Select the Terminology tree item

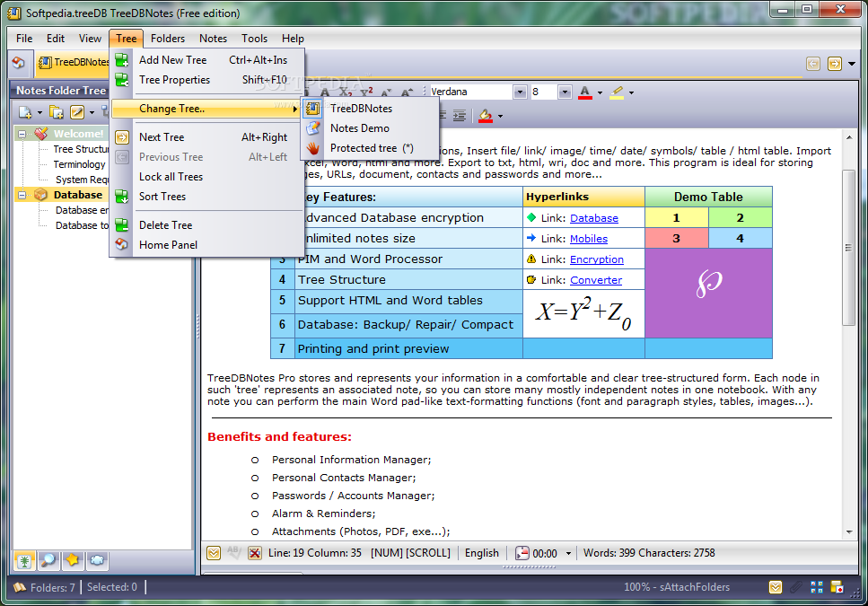79,164
